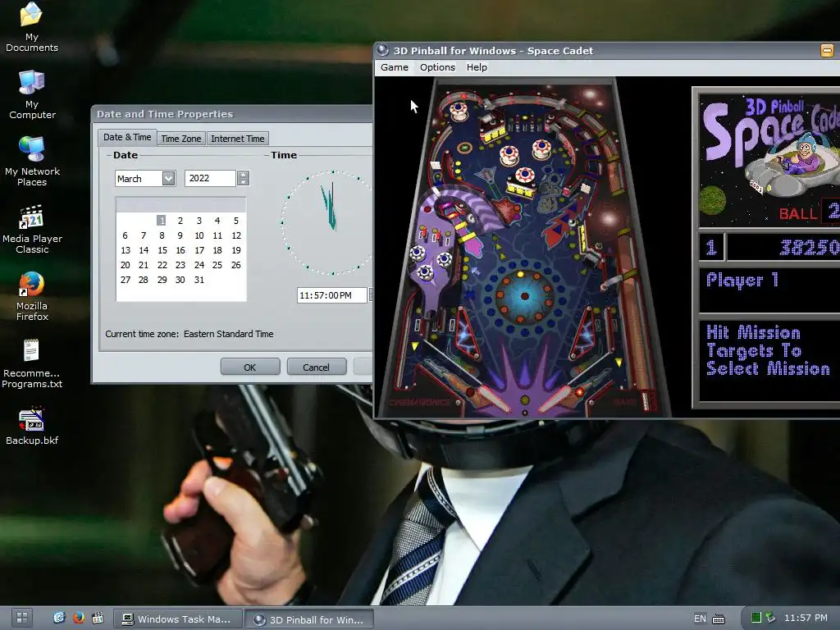Select day 12 in the calendar
The image size is (840, 630).
tap(235, 235)
